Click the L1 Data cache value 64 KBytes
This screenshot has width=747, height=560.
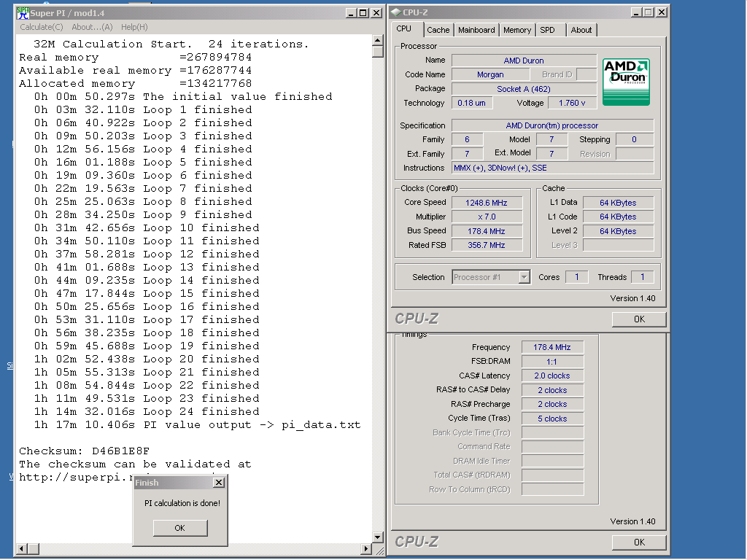[x=618, y=203]
